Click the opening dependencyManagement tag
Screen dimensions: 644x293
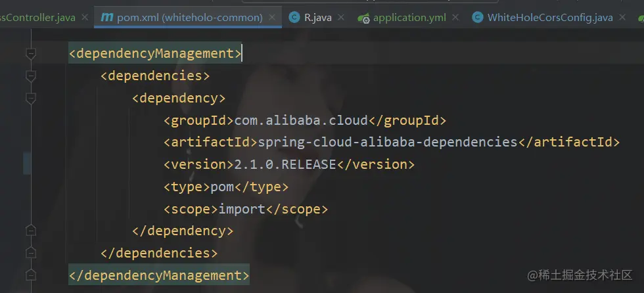[x=155, y=54]
